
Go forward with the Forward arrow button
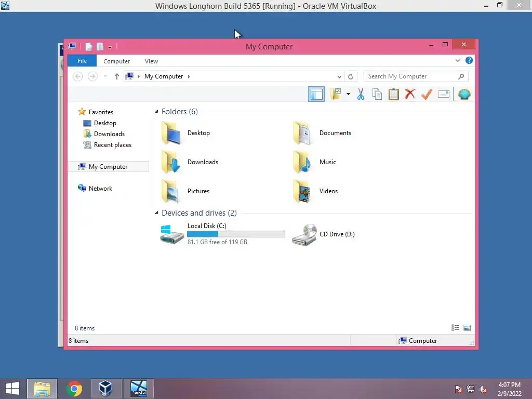(x=92, y=76)
